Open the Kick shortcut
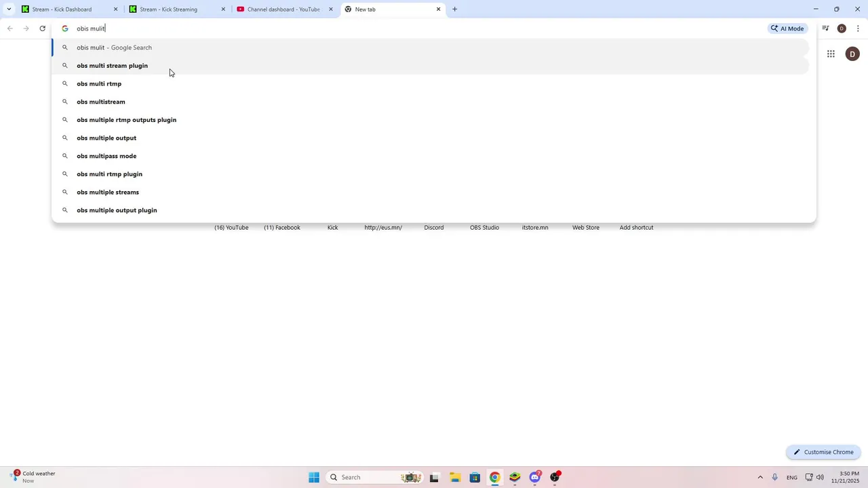This screenshot has width=868, height=488. 332,228
